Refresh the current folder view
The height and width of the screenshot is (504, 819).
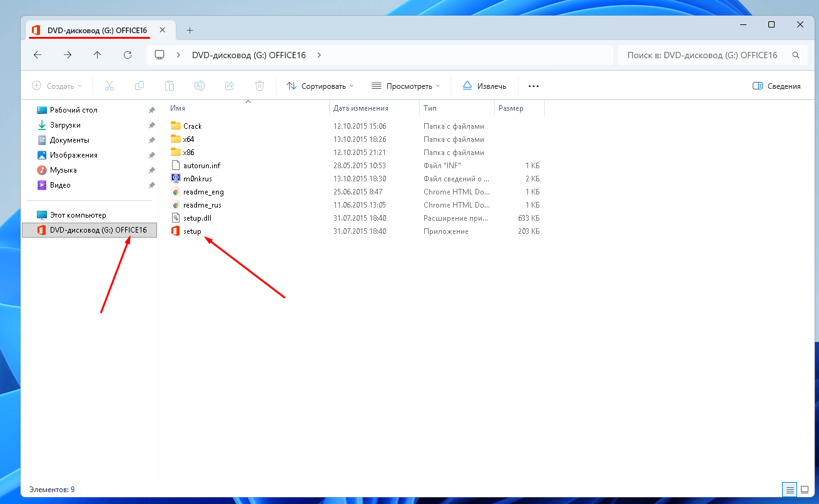[x=128, y=55]
